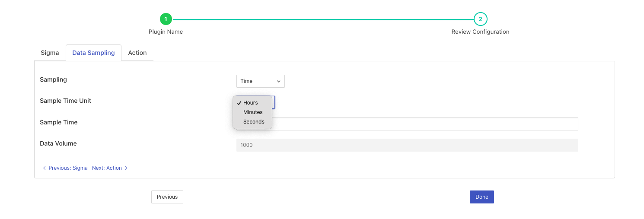Follow the Previous: Sigma link

click(x=68, y=168)
